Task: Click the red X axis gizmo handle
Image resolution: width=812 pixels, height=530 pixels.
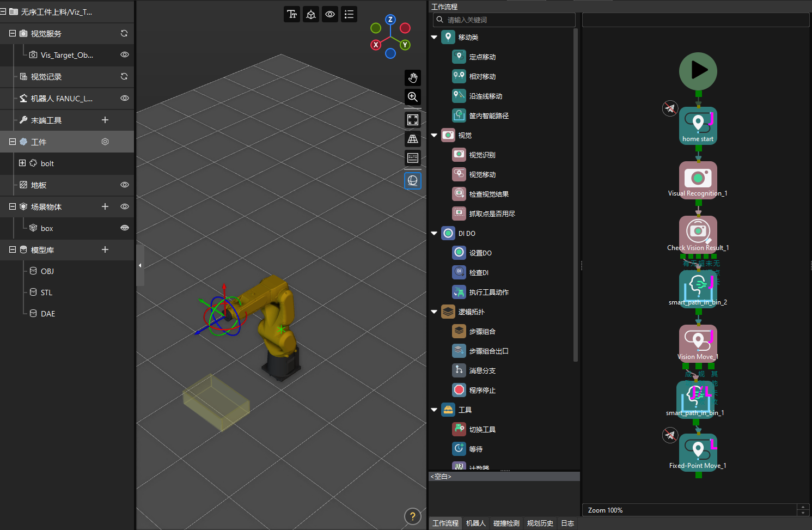Action: coord(376,45)
